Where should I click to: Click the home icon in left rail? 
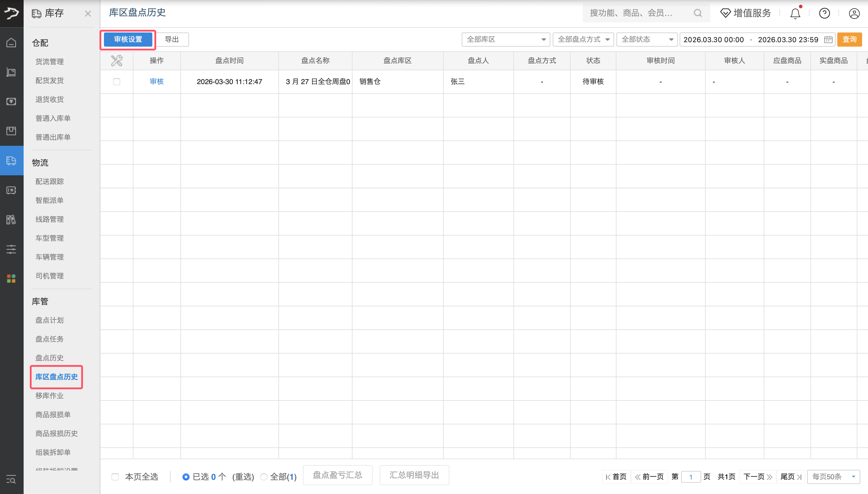[x=11, y=43]
